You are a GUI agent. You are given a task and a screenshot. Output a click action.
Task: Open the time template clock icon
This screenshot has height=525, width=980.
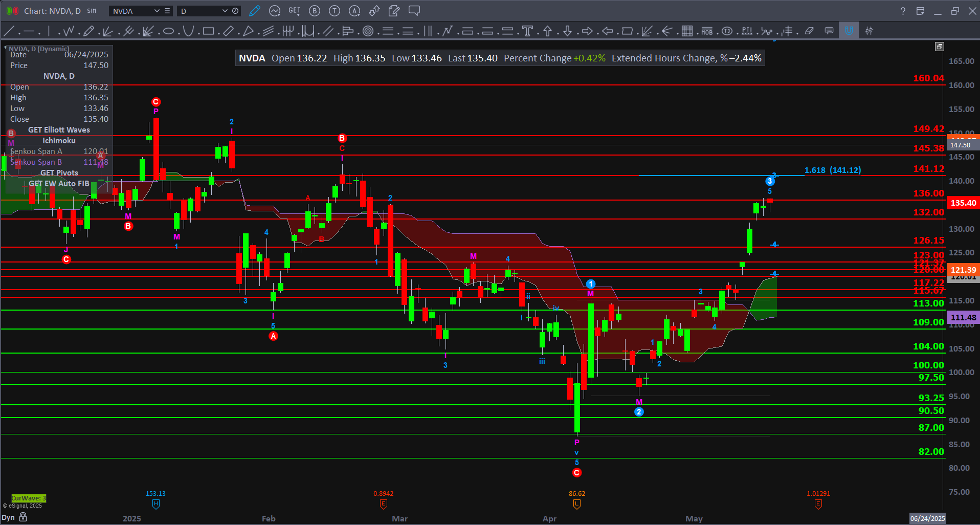point(235,11)
